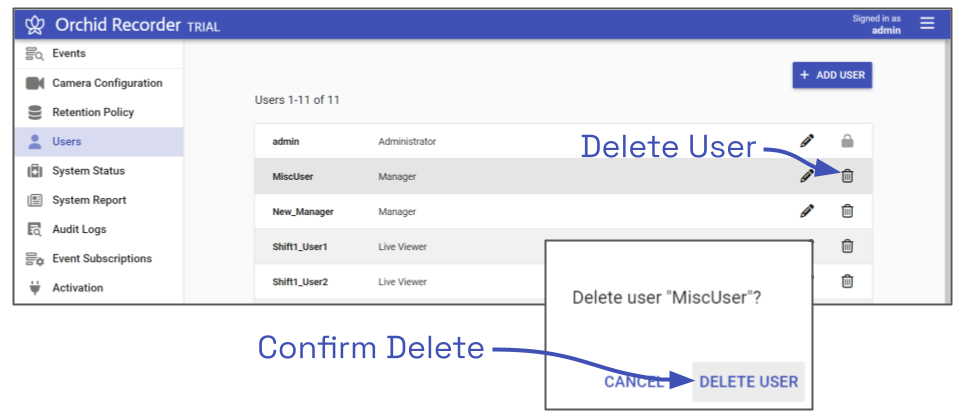Delete Shift1_User1 with trash icon

847,246
